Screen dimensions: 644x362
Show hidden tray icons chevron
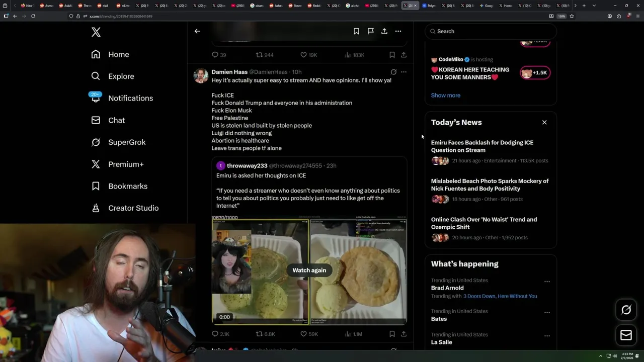coord(600,356)
